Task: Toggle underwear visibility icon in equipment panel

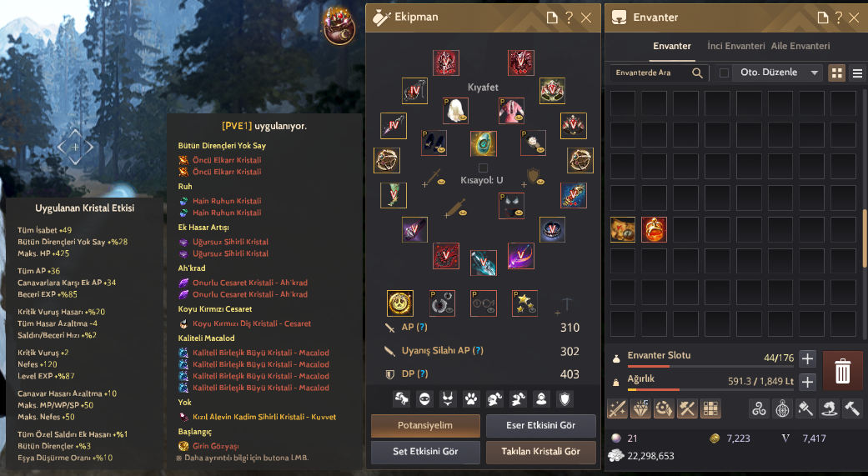Action: pyautogui.click(x=448, y=399)
